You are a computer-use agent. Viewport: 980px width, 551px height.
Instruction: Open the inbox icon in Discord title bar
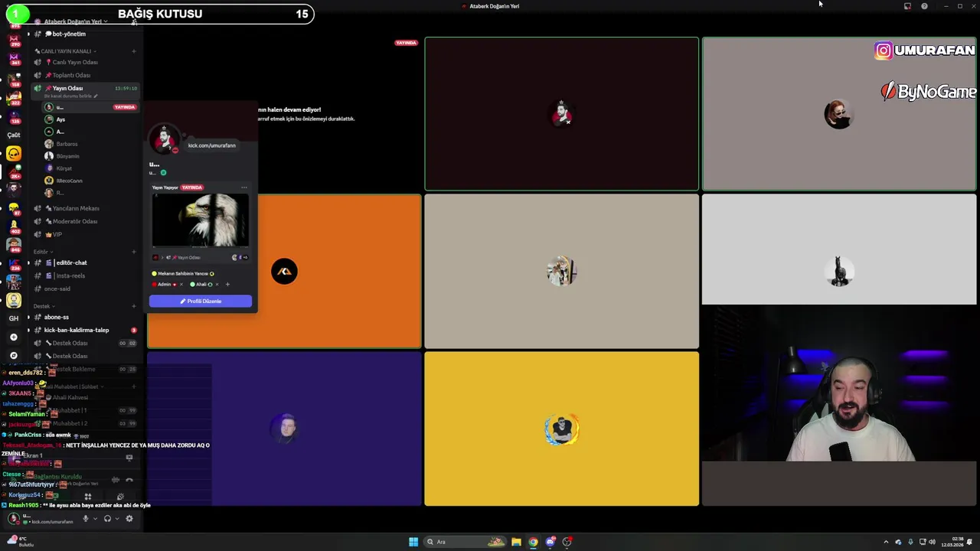[907, 6]
